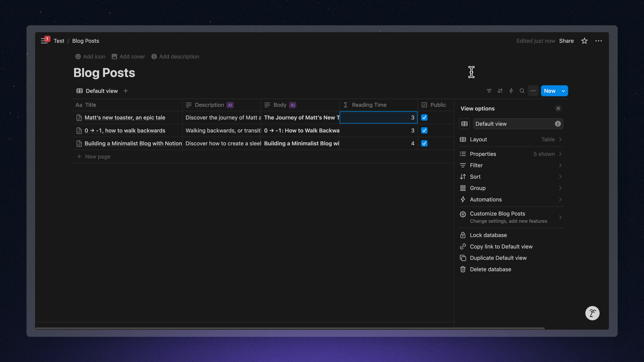The height and width of the screenshot is (362, 644).
Task: Click the horizontal scrollbar at bottom
Action: [x=290, y=328]
